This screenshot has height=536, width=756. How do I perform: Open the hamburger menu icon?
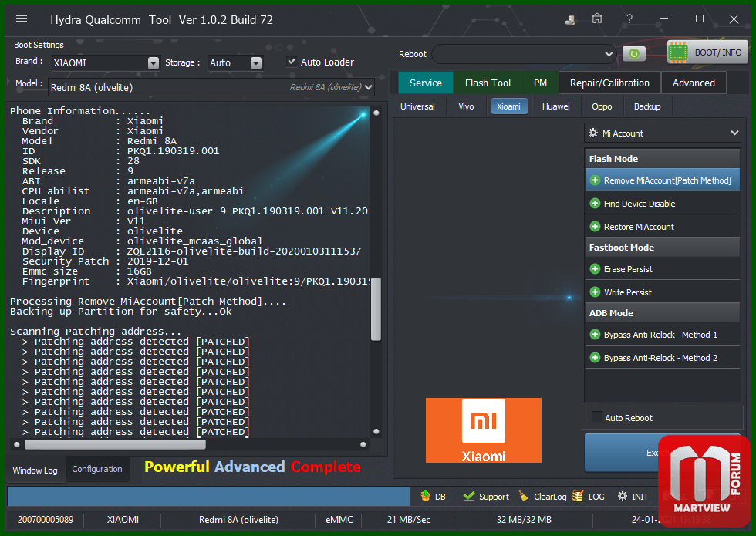pyautogui.click(x=22, y=19)
